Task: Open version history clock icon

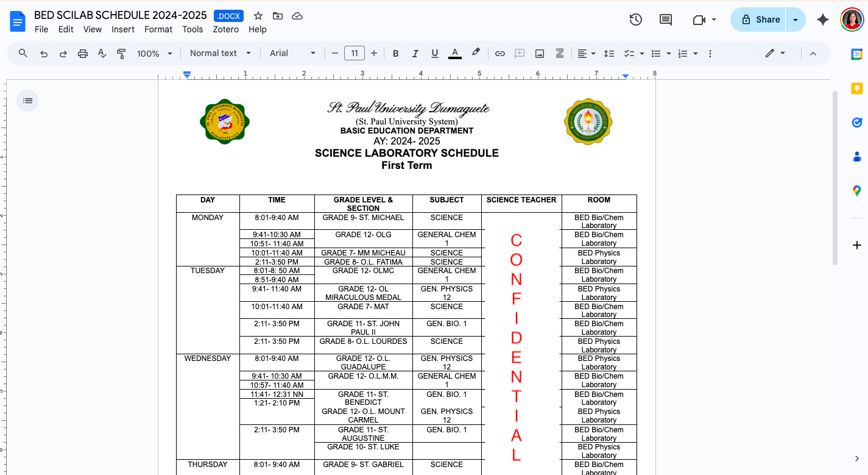Action: [x=635, y=20]
